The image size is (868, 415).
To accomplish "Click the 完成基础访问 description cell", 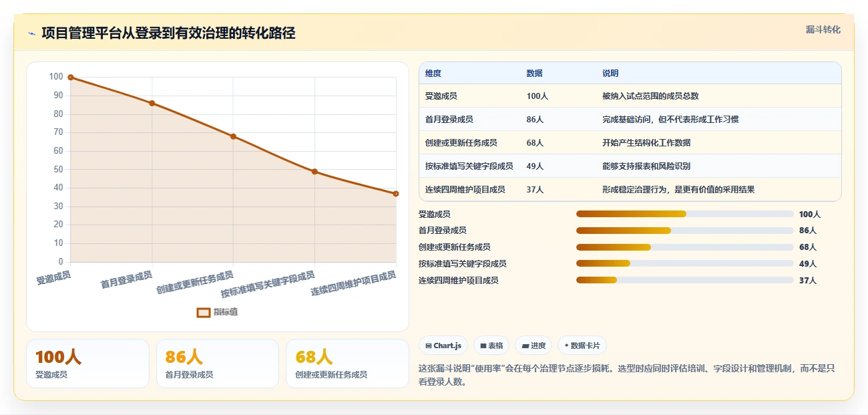I will [670, 120].
